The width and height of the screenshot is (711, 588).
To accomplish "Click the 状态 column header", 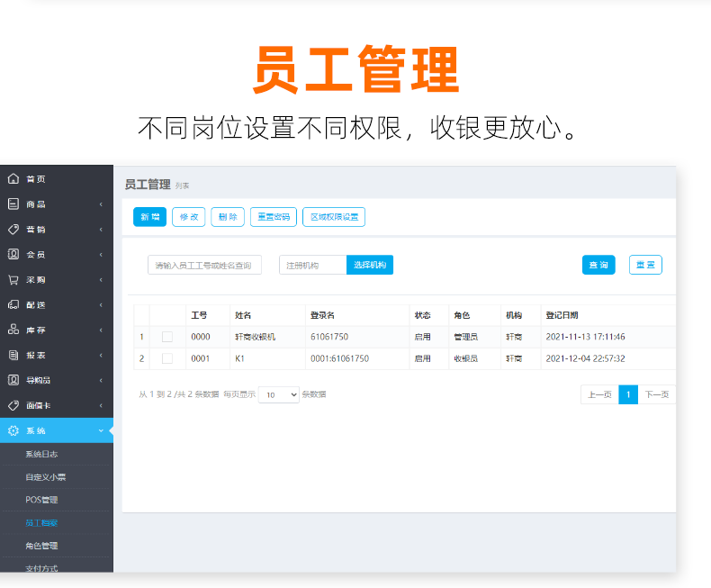I will click(x=423, y=315).
